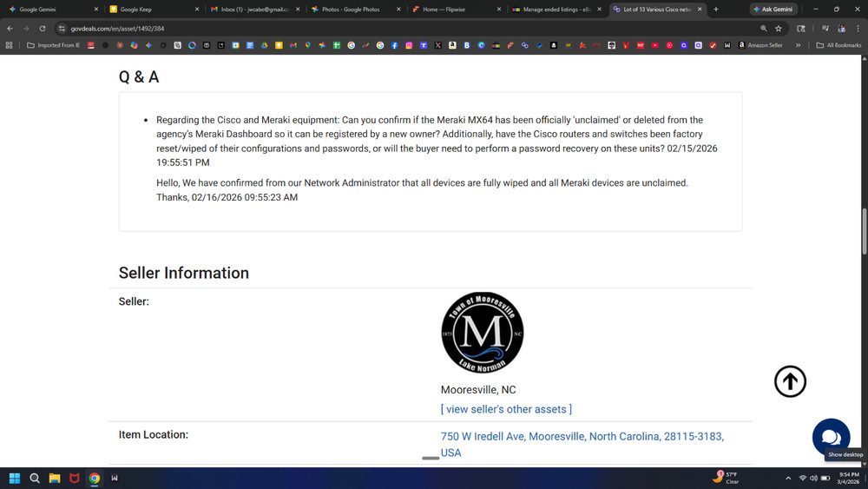868x489 pixels.
Task: Open the Imported From IE bookmarks folder
Action: pos(53,45)
